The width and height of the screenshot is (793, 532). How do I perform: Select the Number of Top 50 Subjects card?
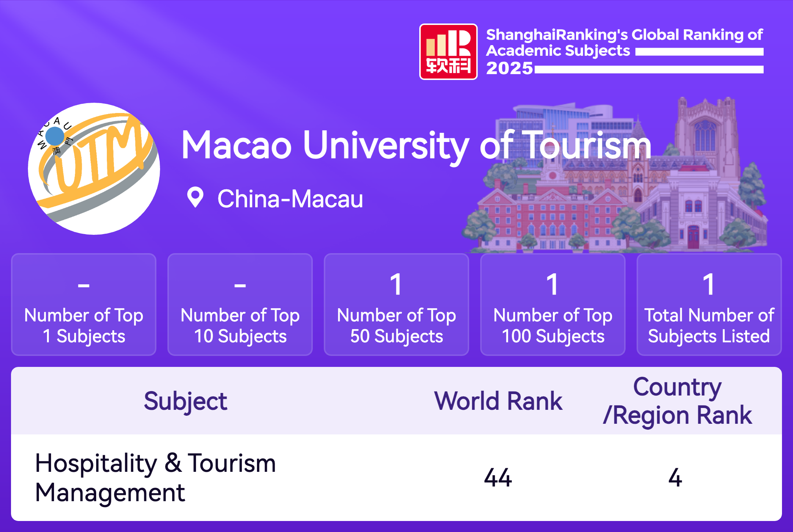396,305
